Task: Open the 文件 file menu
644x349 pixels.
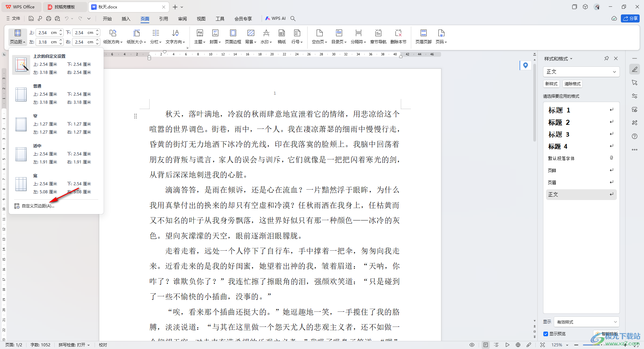Action: [x=13, y=18]
